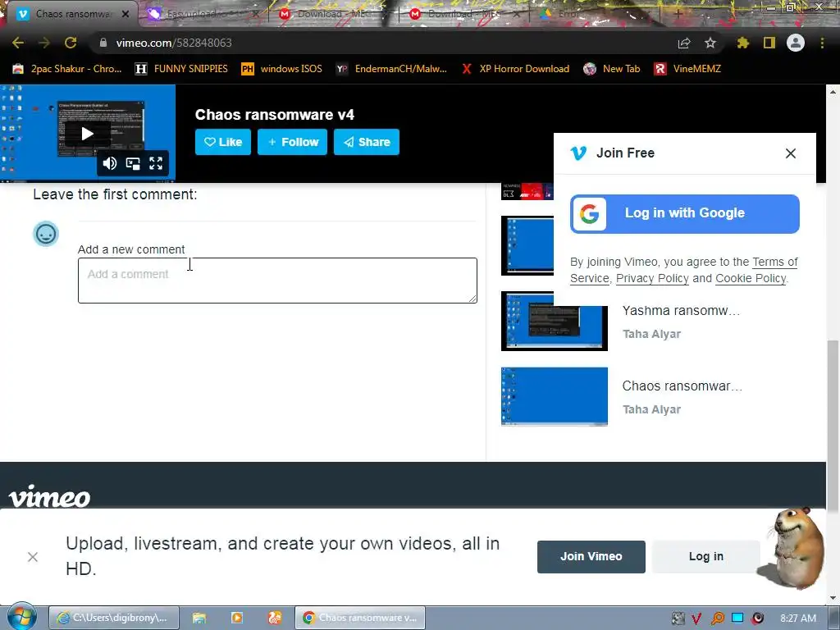
Task: Close the Chaos ransomware tab
Action: 126,14
